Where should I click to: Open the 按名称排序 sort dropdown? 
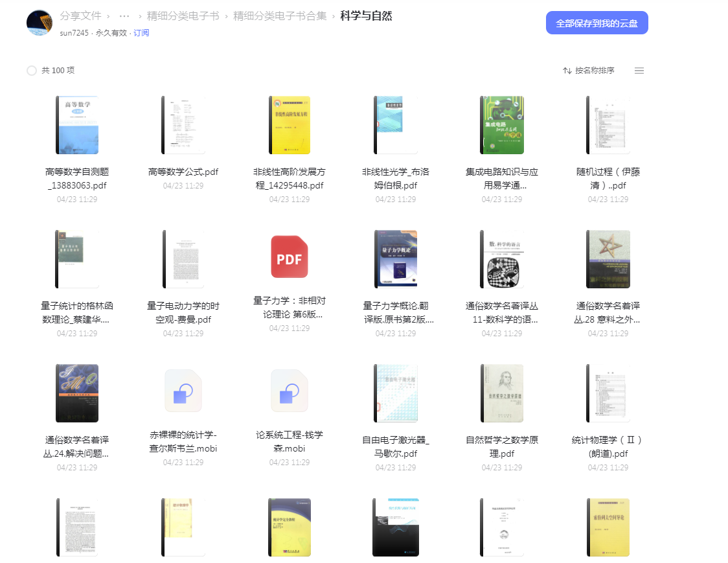click(x=588, y=71)
